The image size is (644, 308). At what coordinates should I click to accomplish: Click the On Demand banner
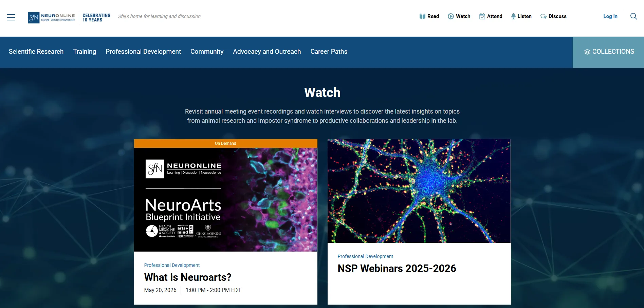[x=226, y=143]
